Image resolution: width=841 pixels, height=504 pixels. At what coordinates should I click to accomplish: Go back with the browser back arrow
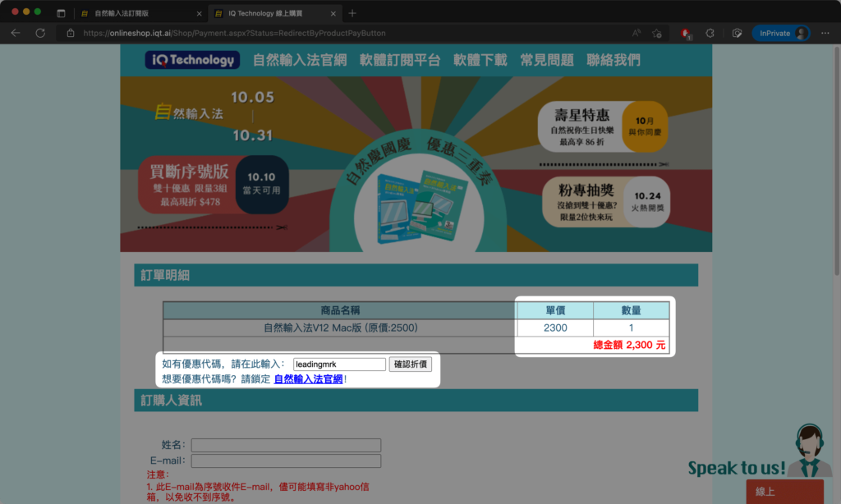pos(16,33)
